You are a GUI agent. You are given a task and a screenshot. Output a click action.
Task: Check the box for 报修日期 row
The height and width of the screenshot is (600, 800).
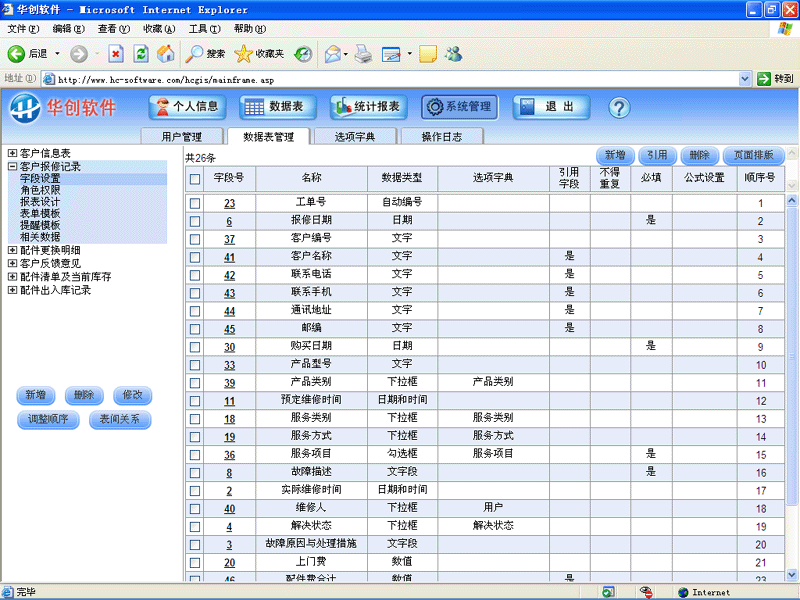click(x=194, y=221)
